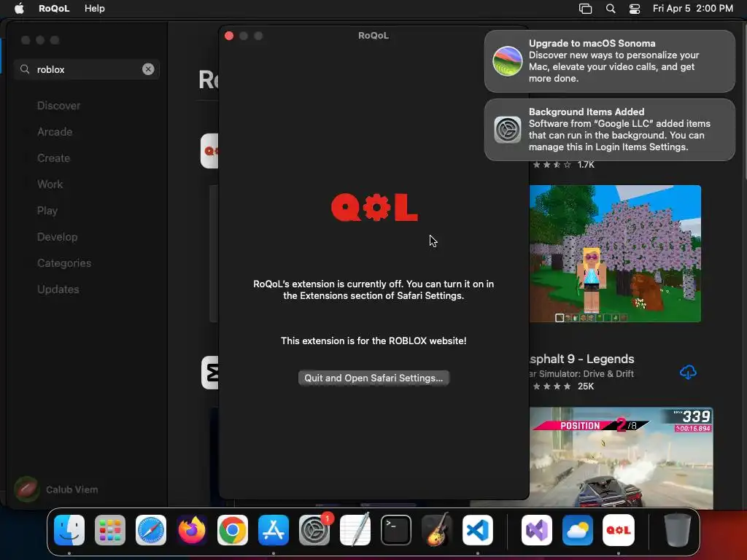Open Spotlight search icon
This screenshot has height=560, width=747.
[611, 9]
